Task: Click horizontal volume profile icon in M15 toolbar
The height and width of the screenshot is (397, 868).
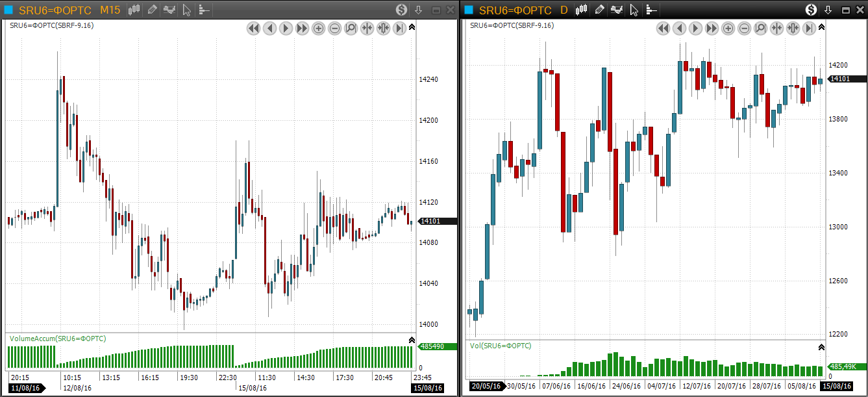Action: click(204, 10)
